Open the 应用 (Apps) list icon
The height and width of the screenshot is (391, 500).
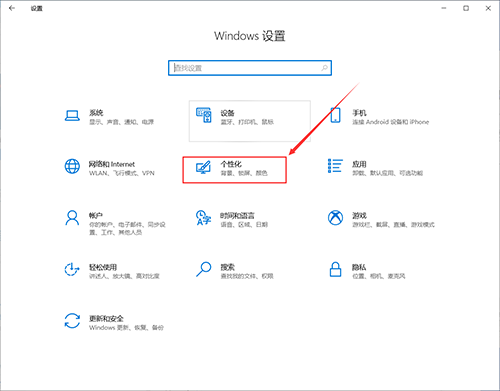pyautogui.click(x=335, y=166)
